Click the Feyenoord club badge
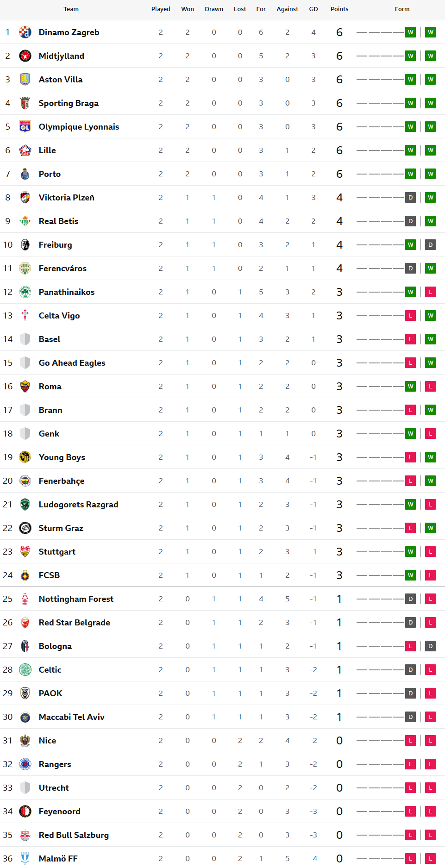Viewport: 445px width, 868px height. [25, 812]
